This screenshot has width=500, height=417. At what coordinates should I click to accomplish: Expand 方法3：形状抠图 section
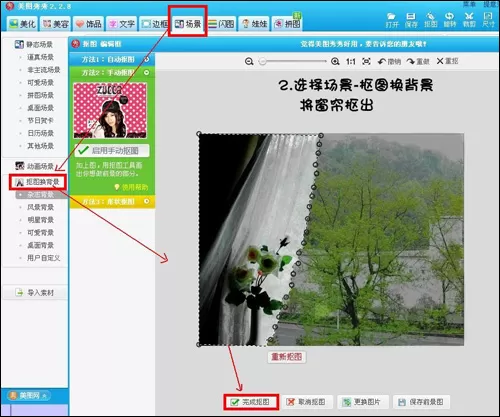pos(112,202)
